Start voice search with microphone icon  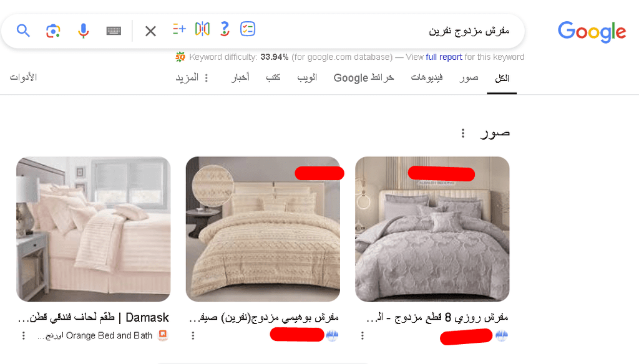pos(83,31)
